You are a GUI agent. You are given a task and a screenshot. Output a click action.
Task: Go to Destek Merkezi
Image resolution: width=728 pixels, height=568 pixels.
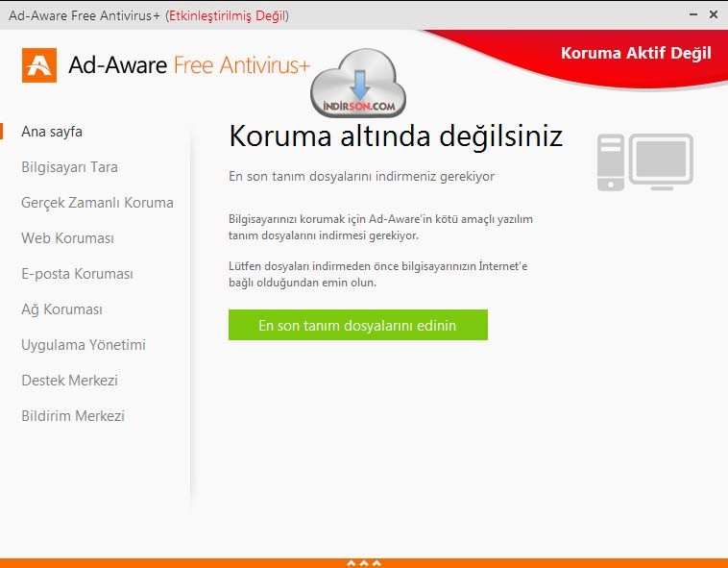pyautogui.click(x=70, y=381)
